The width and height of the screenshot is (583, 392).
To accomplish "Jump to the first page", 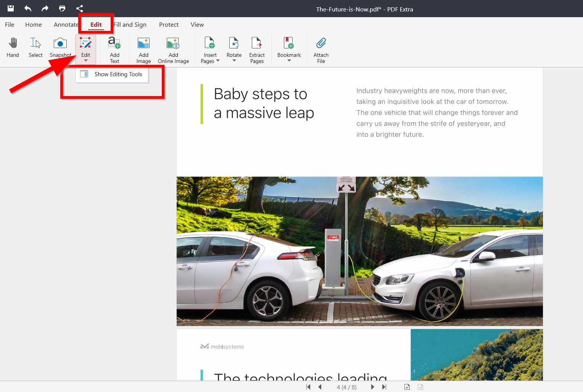I will pos(308,387).
